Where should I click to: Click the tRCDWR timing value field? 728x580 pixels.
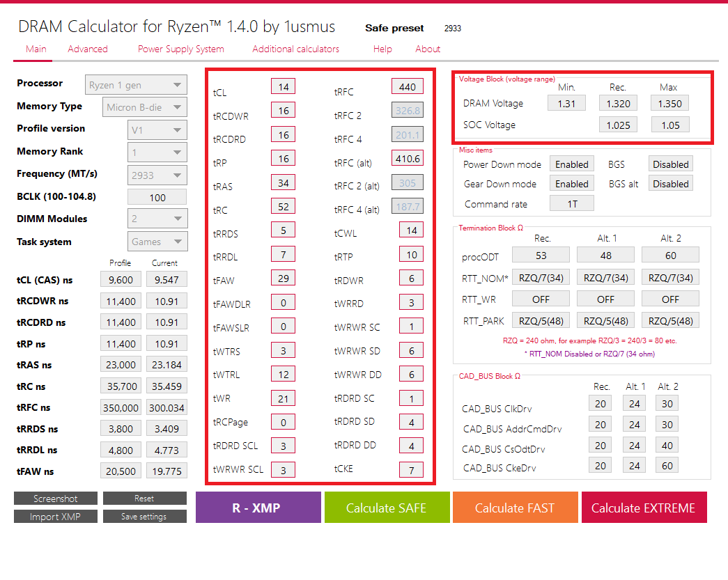point(284,111)
